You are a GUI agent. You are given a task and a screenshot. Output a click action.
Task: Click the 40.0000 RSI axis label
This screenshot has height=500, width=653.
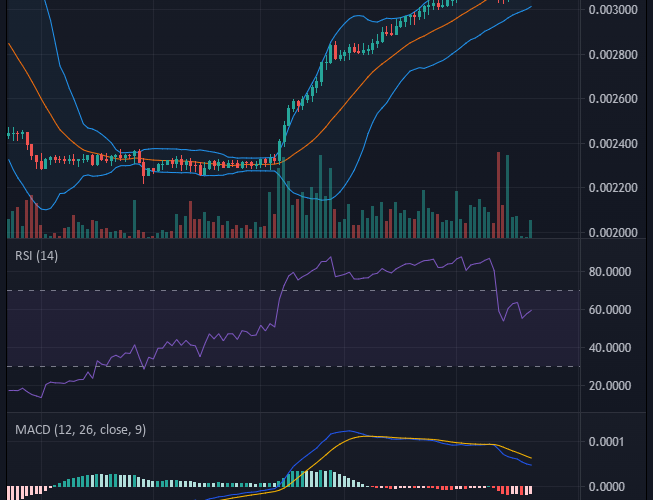click(x=610, y=348)
